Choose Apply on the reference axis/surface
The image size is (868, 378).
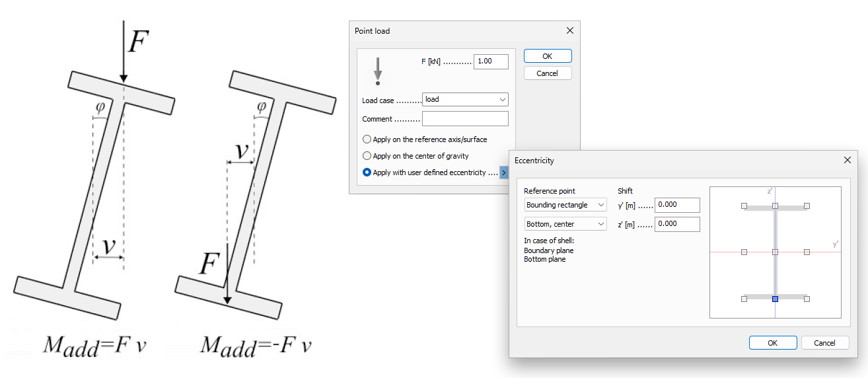367,139
